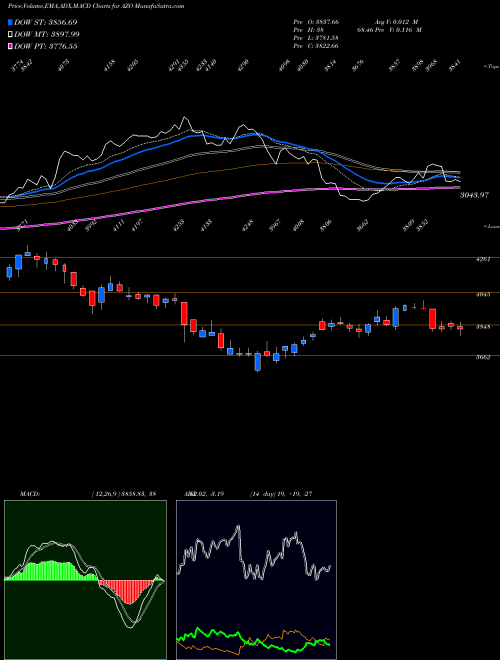Click the 3662 price level label
This screenshot has width=500, height=660.
coord(483,357)
